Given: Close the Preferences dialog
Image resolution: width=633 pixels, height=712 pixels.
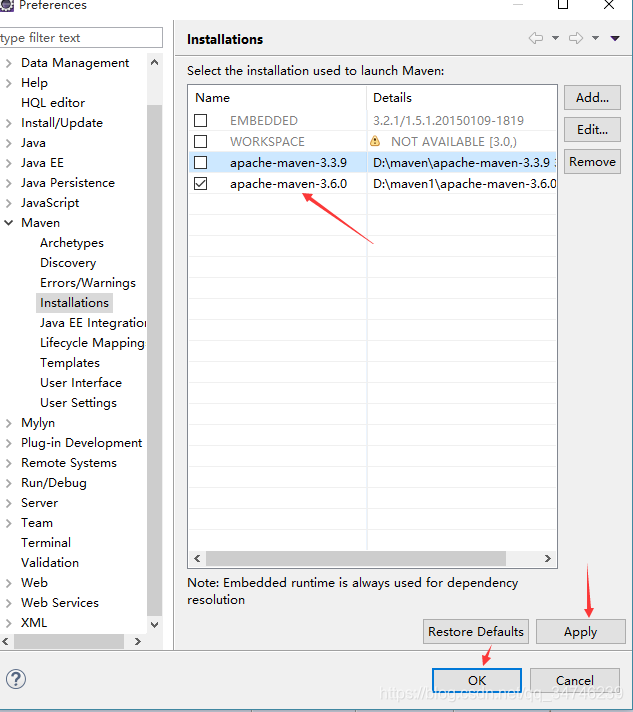Looking at the screenshot, I should pos(609,5).
